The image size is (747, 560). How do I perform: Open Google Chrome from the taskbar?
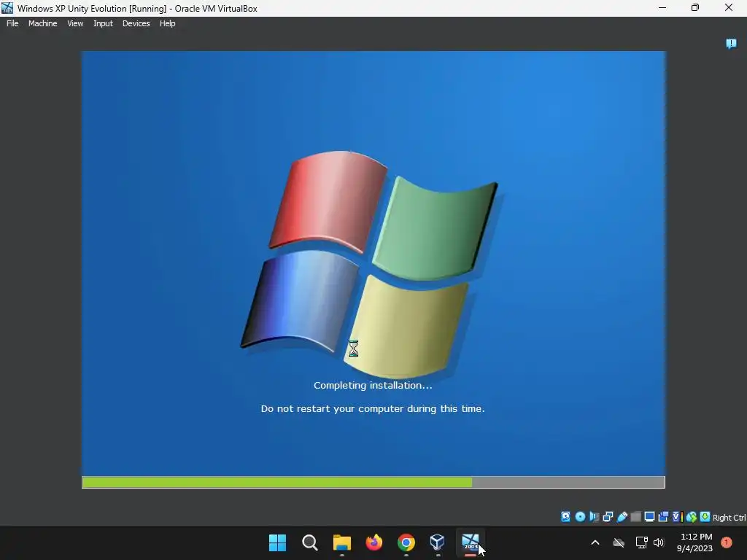pos(406,542)
